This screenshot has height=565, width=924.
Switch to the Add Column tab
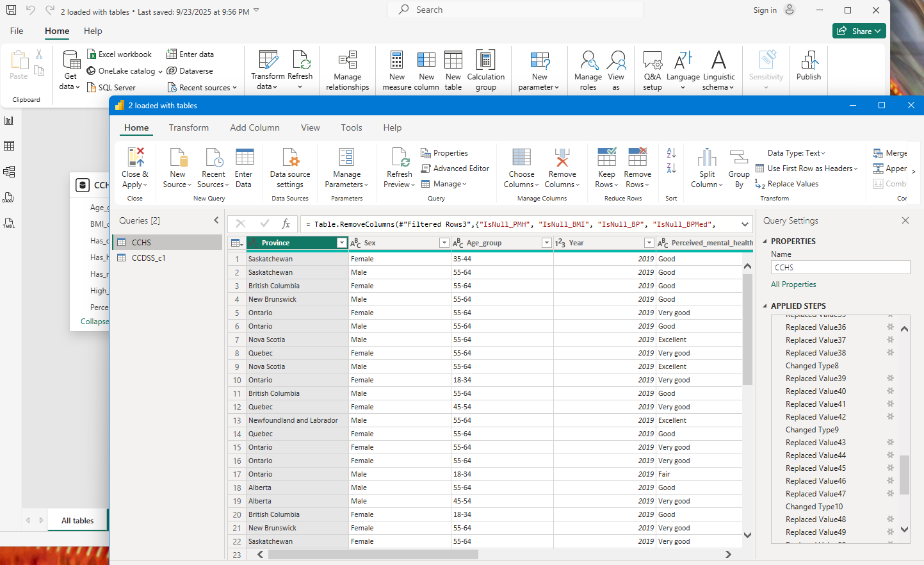255,127
